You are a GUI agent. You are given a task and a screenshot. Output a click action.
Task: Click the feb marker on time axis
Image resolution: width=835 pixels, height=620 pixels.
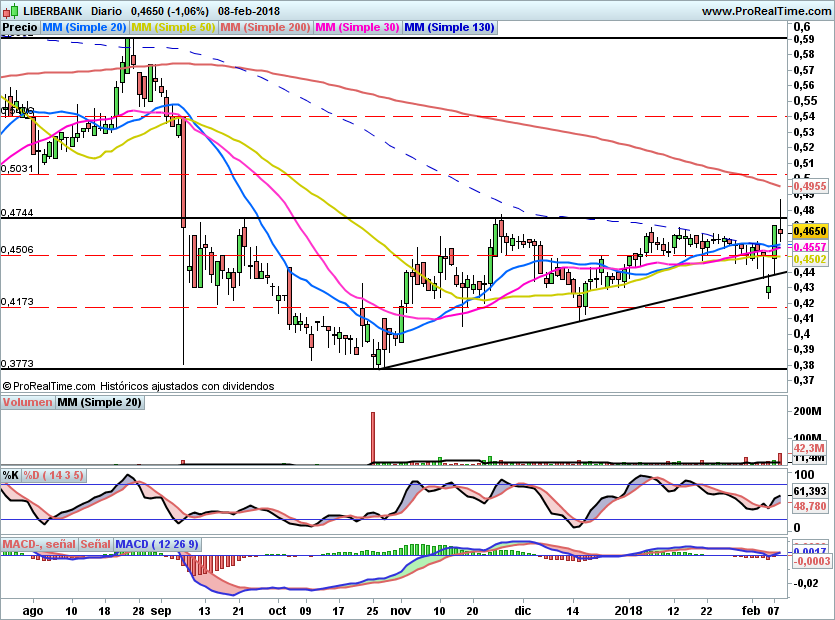click(x=751, y=610)
